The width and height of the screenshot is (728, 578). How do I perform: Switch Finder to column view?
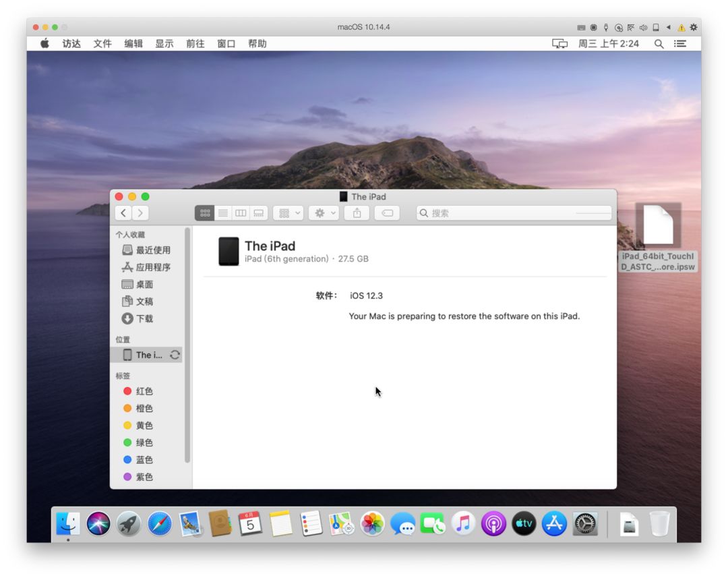point(241,212)
